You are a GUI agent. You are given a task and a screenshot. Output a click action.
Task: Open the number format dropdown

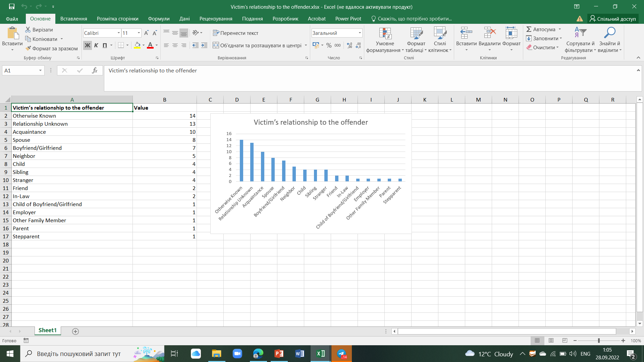[360, 33]
